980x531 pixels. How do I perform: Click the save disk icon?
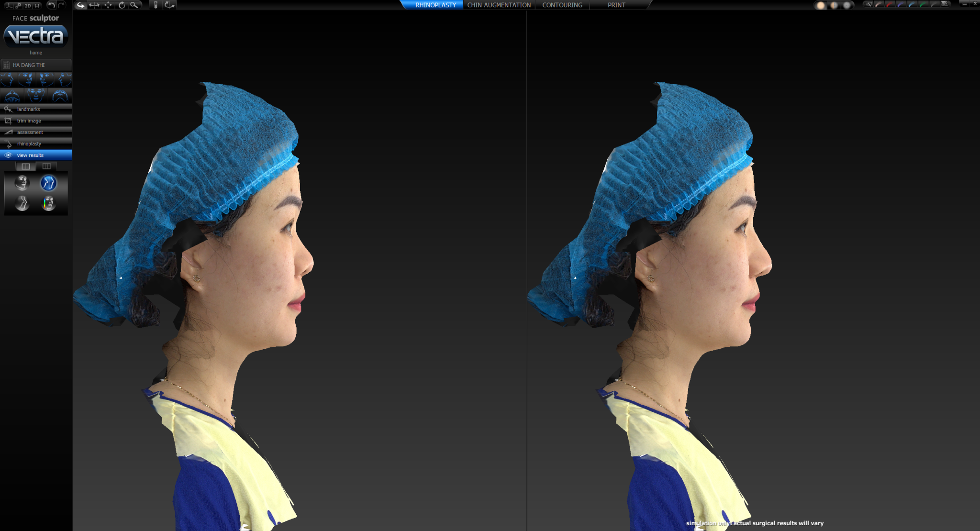[37, 6]
